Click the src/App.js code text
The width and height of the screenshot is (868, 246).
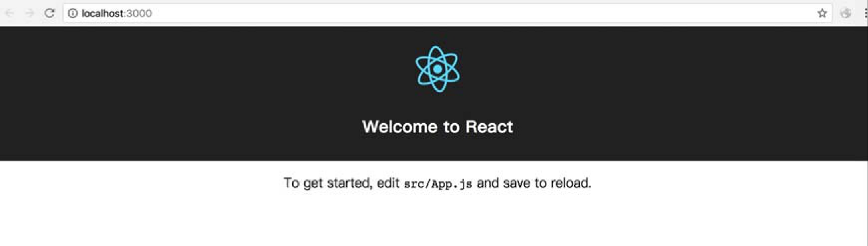438,184
